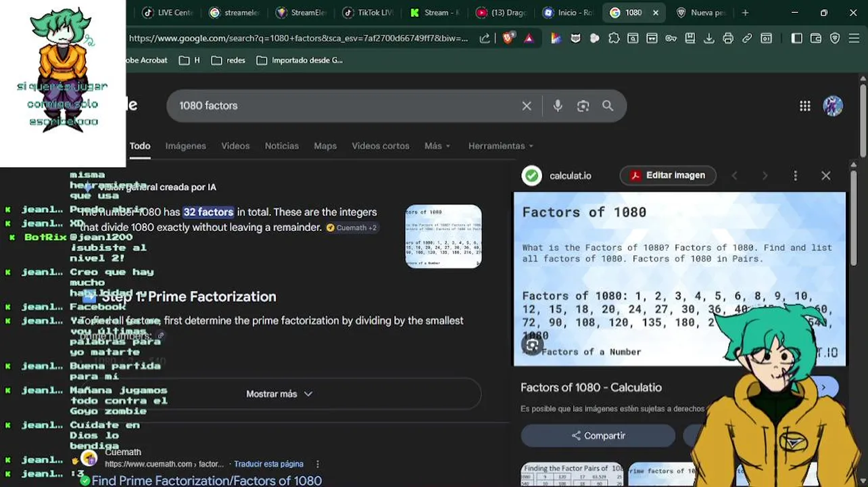
Task: Open the Brave Wallet icon
Action: pyautogui.click(x=816, y=39)
